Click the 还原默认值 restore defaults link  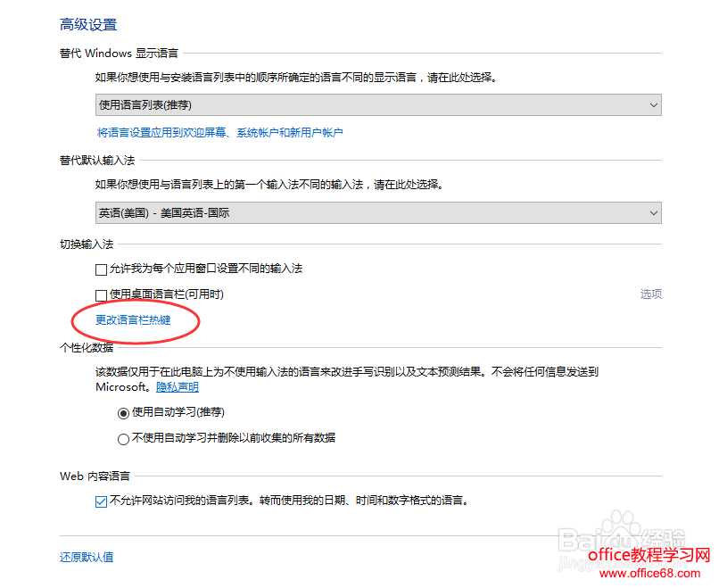86,555
